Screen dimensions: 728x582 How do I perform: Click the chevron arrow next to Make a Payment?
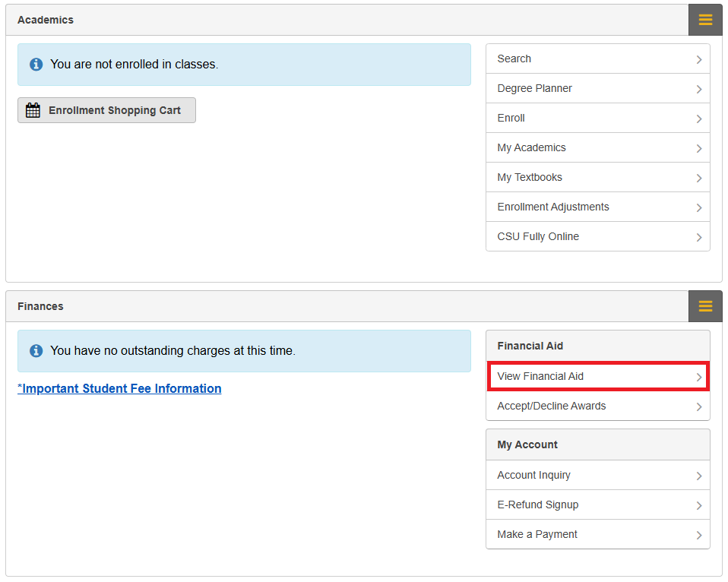click(698, 535)
